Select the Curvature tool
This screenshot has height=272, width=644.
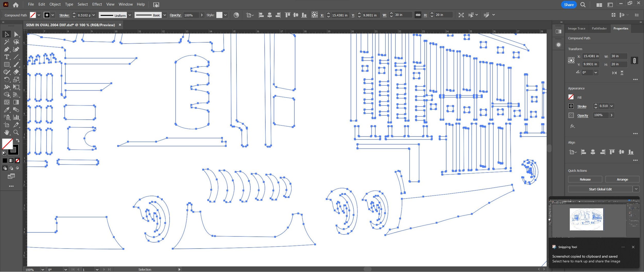(x=16, y=49)
